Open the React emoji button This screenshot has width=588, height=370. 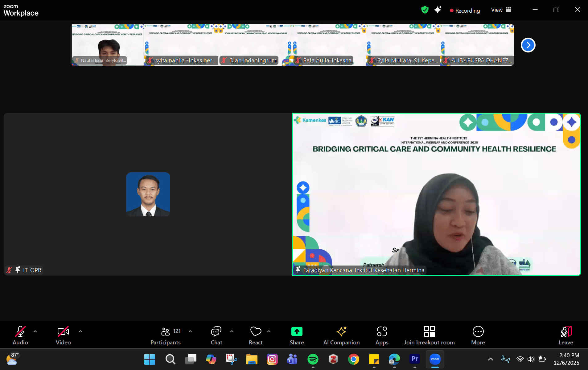point(256,335)
